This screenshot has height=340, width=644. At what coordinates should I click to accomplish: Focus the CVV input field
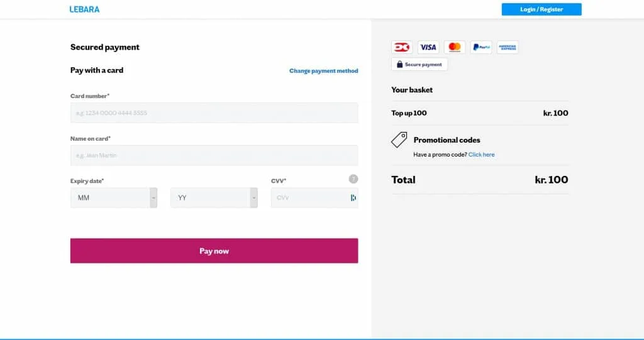click(309, 198)
